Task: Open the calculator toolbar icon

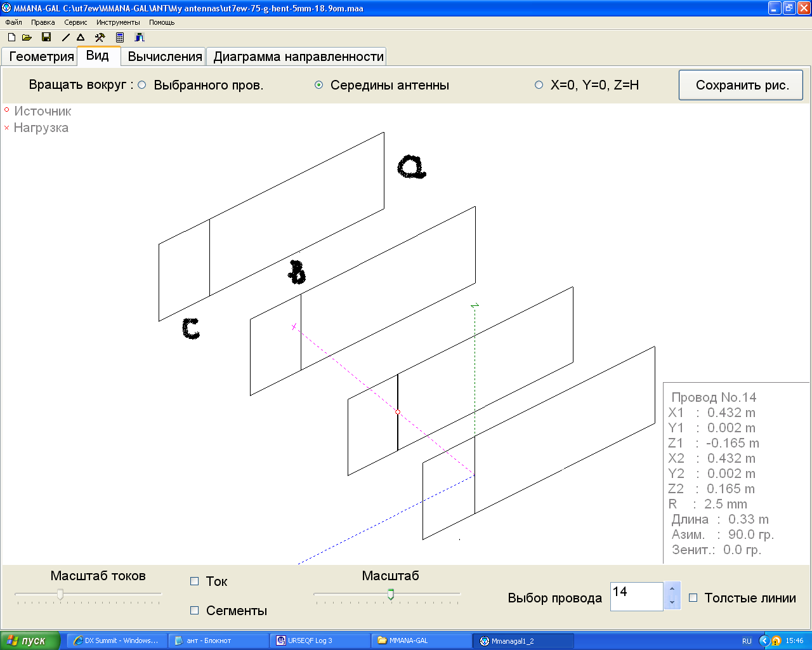Action: [120, 37]
